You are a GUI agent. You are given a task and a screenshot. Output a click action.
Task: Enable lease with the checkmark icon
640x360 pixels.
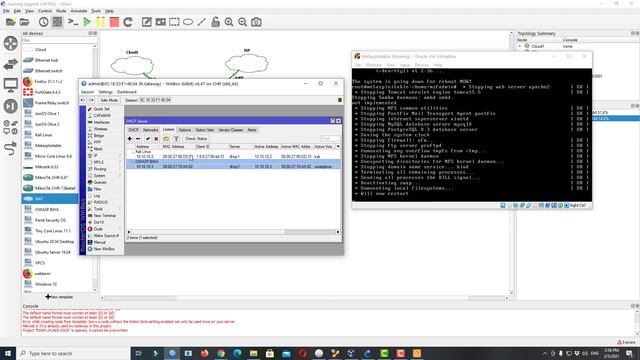coord(148,139)
